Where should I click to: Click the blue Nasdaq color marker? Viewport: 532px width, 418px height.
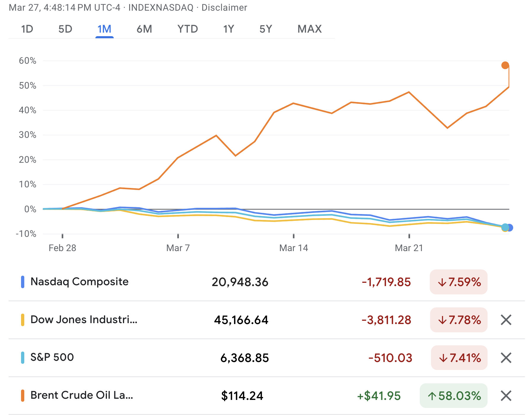[23, 282]
